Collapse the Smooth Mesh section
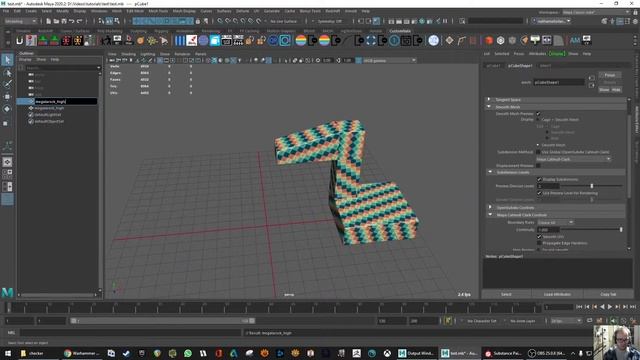The height and width of the screenshot is (360, 640). [489, 107]
